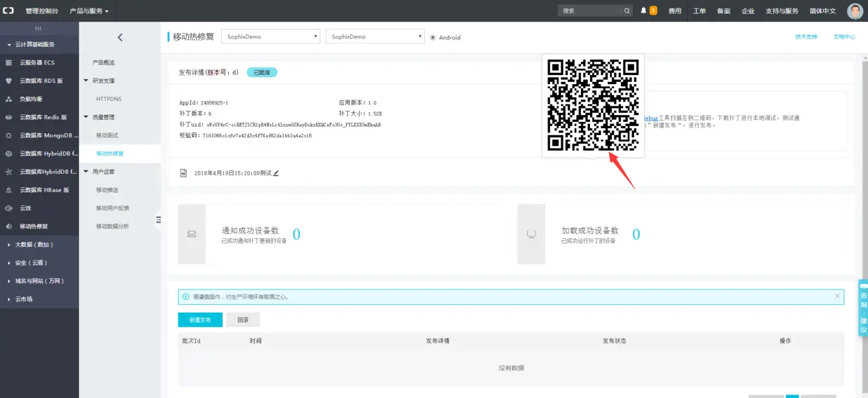Click the 云服务器 ECS server icon
The image size is (868, 398).
(x=8, y=62)
